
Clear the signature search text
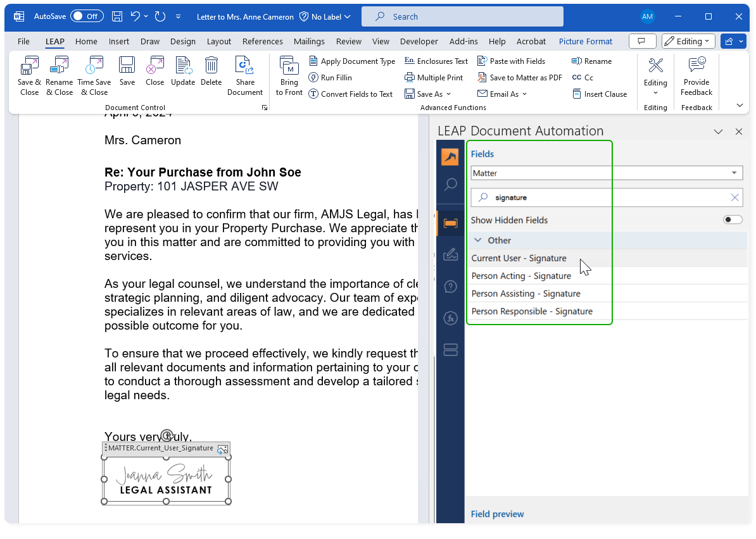pyautogui.click(x=734, y=197)
